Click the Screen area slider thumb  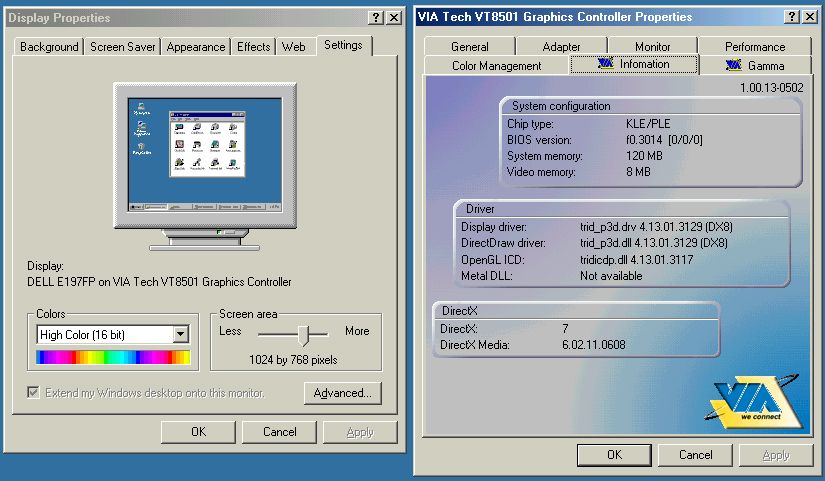[303, 335]
